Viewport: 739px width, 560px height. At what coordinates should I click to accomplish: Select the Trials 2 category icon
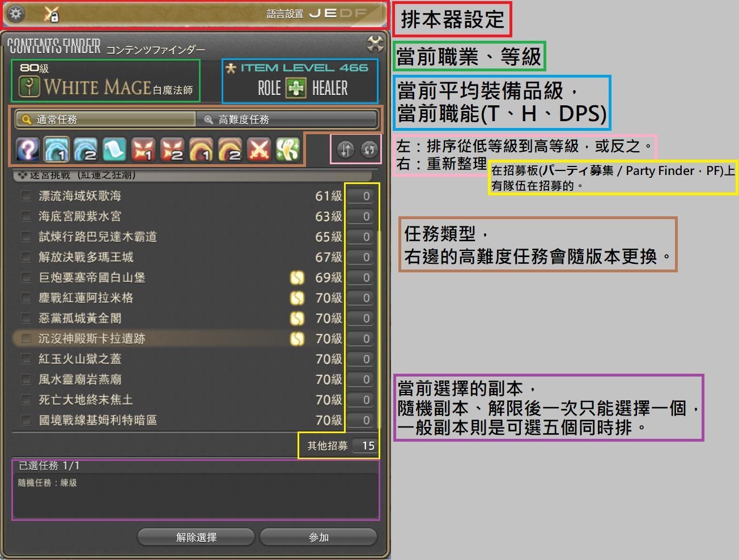tap(172, 150)
